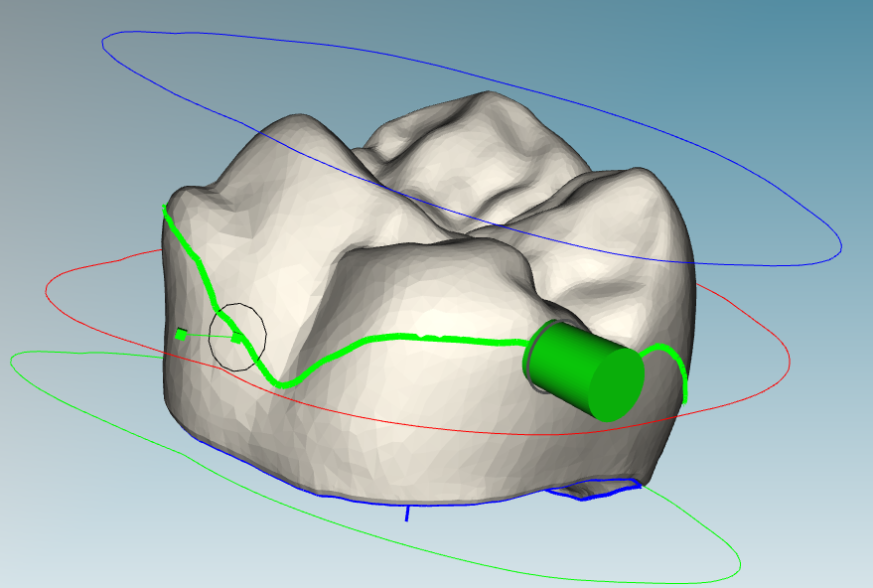The image size is (873, 588).
Task: Click the small blue tick mark below the tooth
Action: click(x=407, y=514)
